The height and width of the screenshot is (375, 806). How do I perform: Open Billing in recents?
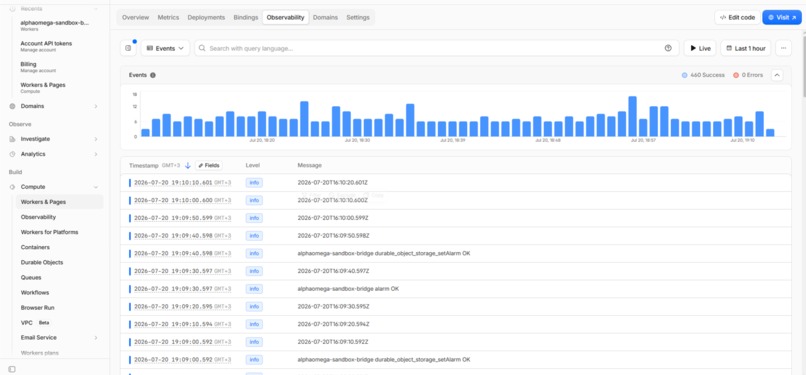click(x=38, y=67)
